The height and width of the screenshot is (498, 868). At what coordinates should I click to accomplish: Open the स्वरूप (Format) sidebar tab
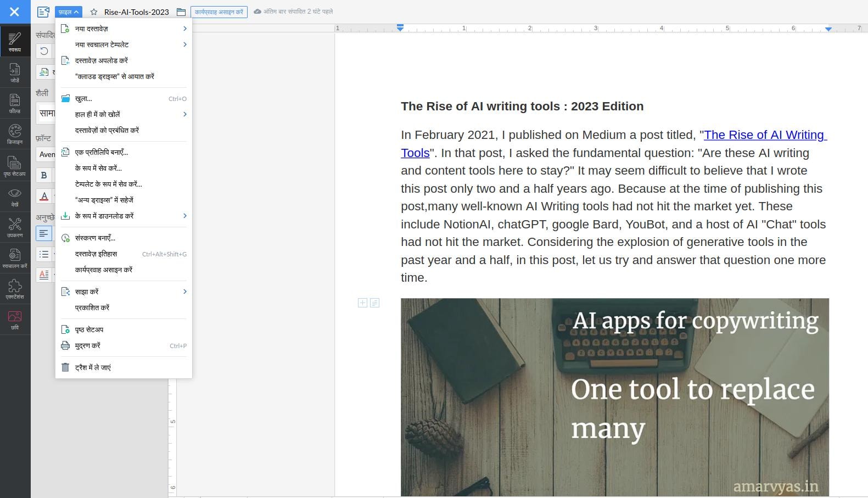coord(15,41)
